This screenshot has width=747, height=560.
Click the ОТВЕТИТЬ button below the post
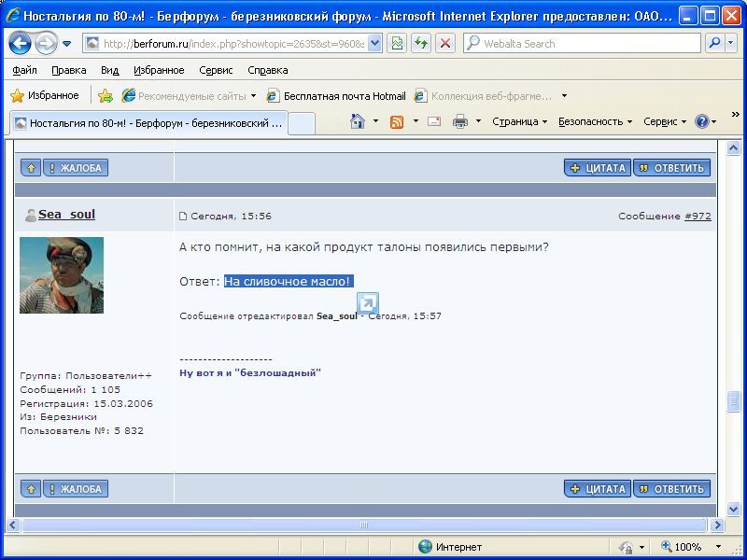tap(672, 488)
